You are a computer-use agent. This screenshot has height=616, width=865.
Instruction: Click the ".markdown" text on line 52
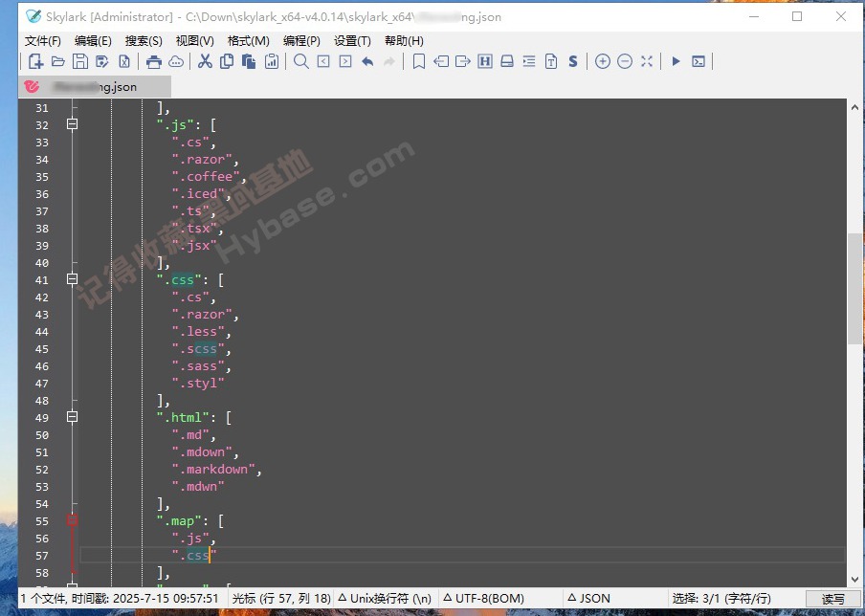[x=216, y=470]
